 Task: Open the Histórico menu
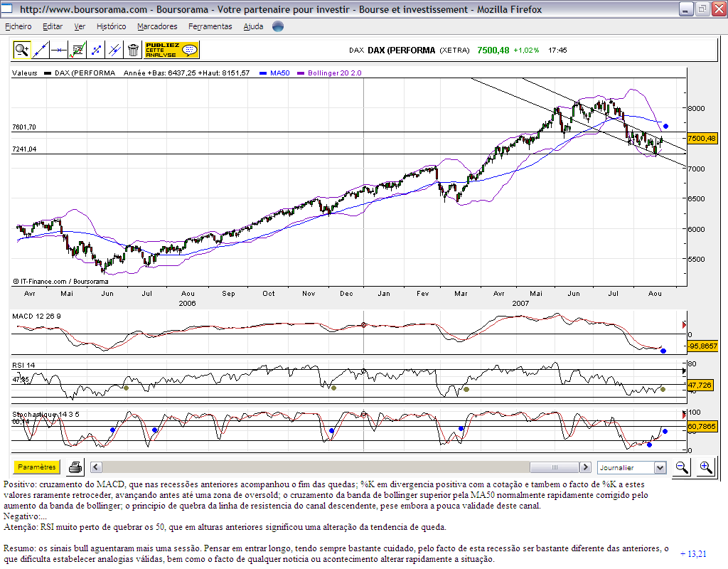coord(112,26)
